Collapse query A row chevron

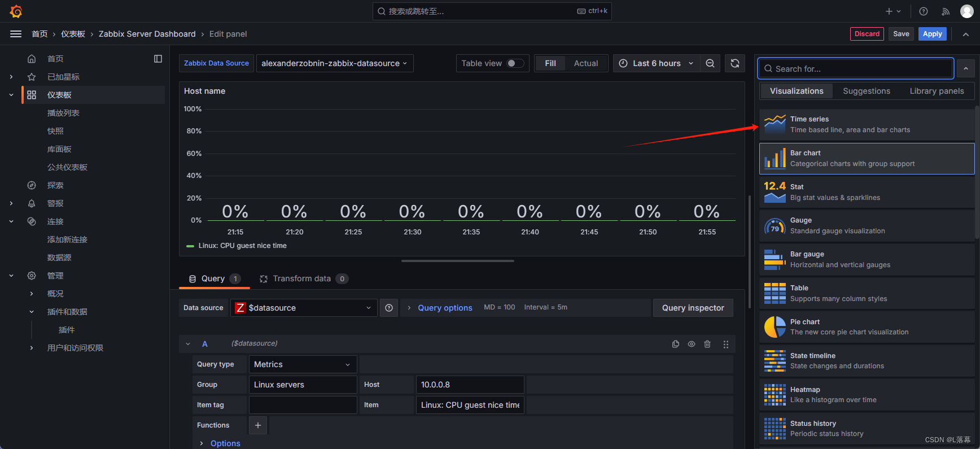click(x=188, y=344)
